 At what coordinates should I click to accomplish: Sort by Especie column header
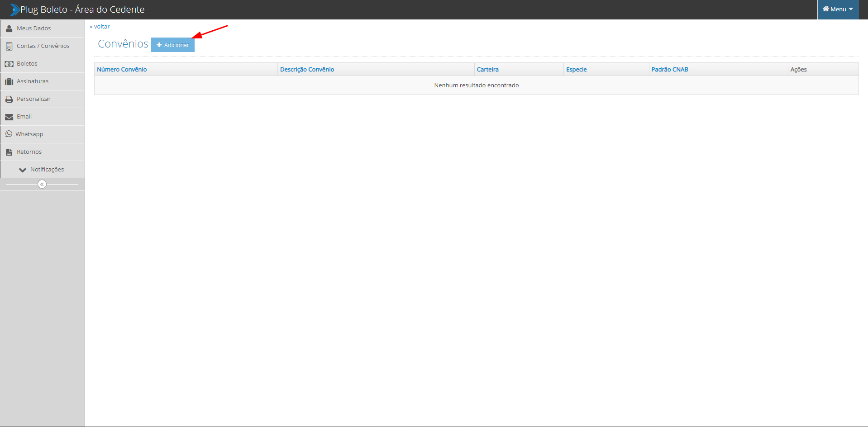coord(576,69)
